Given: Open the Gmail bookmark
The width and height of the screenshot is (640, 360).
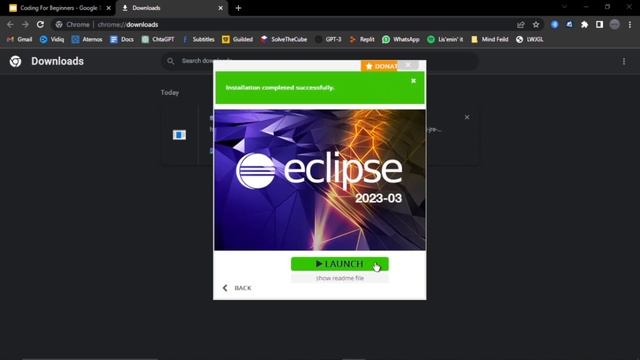Looking at the screenshot, I should coord(20,39).
